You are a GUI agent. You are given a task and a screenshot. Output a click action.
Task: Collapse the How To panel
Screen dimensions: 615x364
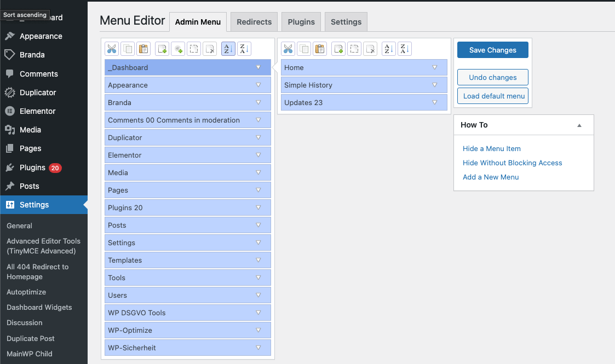click(579, 125)
